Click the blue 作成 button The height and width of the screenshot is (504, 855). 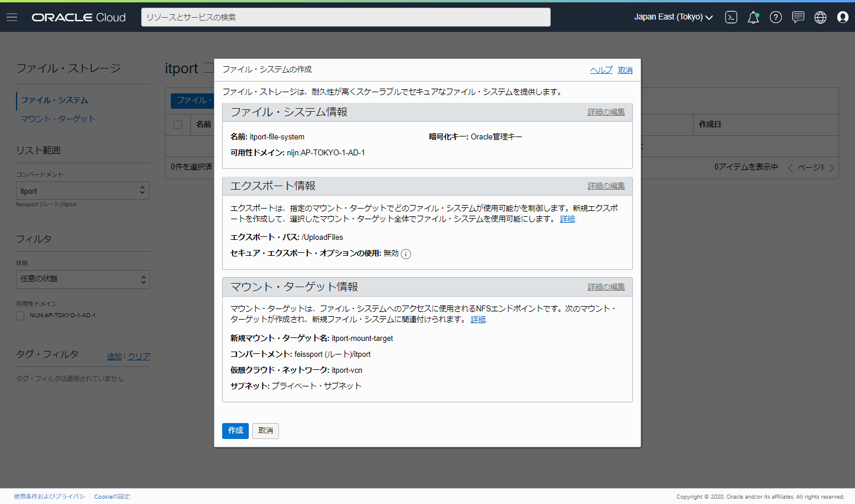[x=235, y=431]
